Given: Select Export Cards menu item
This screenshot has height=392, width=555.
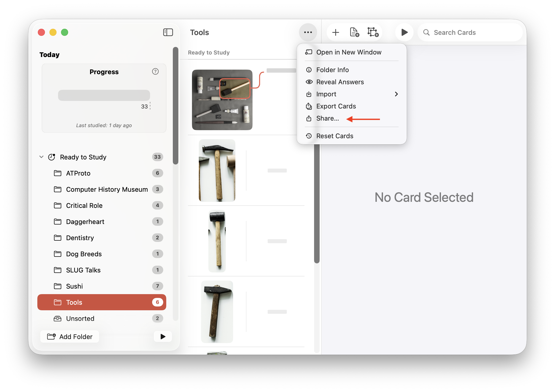Looking at the screenshot, I should coord(336,106).
